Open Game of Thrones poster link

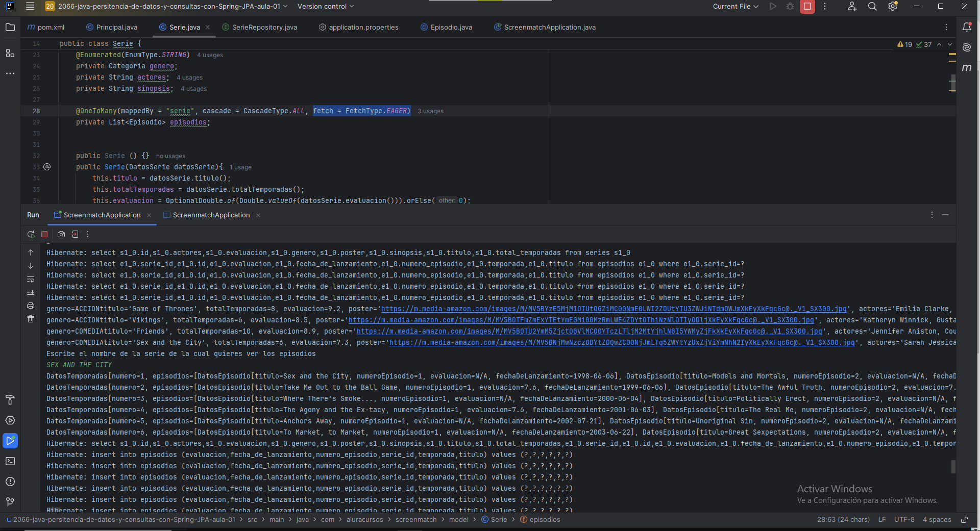click(614, 309)
